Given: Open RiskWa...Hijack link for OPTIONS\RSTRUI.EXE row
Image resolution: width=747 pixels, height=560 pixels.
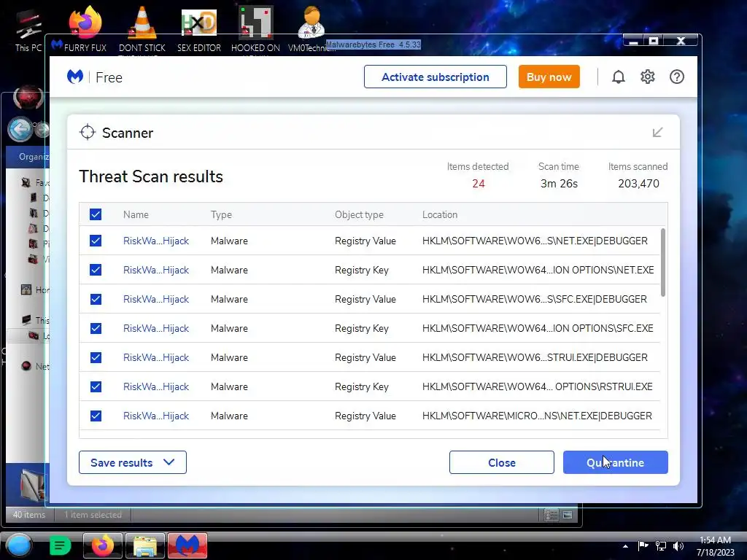Looking at the screenshot, I should coord(156,386).
